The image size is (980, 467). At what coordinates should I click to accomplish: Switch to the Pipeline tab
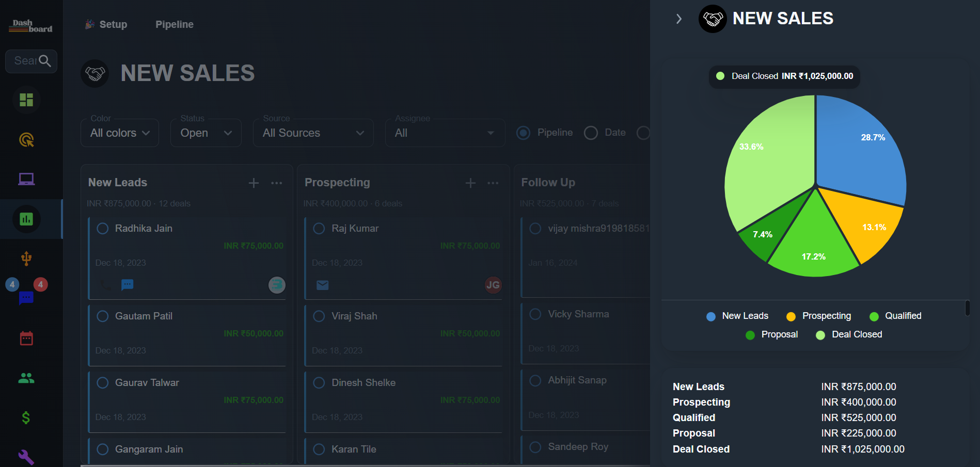click(x=175, y=24)
